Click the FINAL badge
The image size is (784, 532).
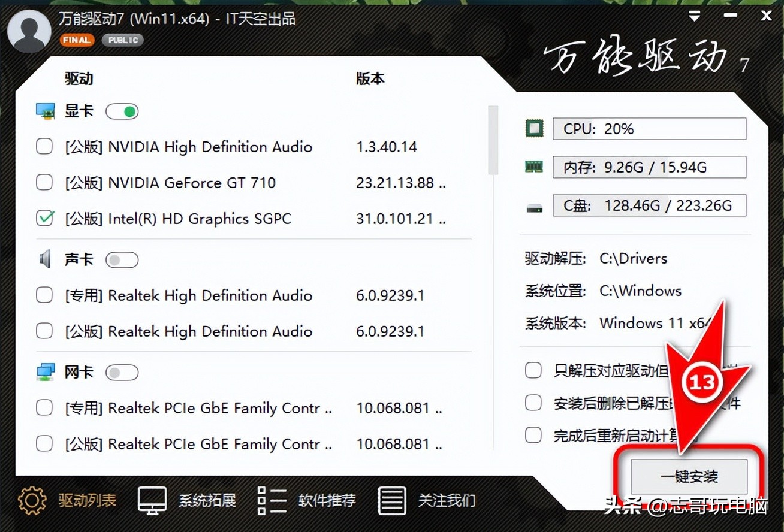point(77,40)
